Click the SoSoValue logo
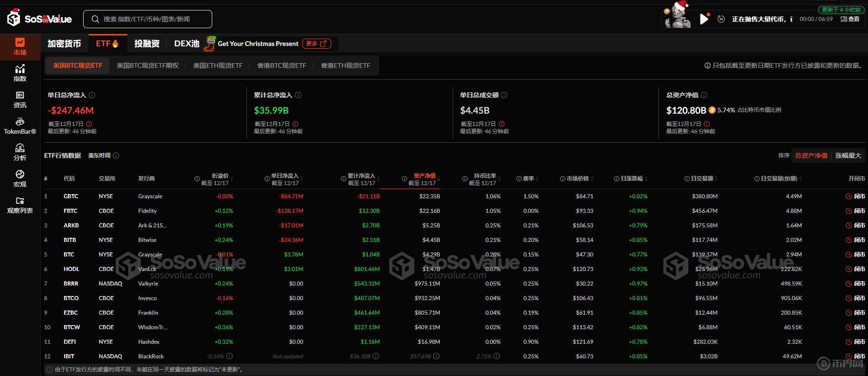This screenshot has height=376, width=868. click(x=40, y=19)
